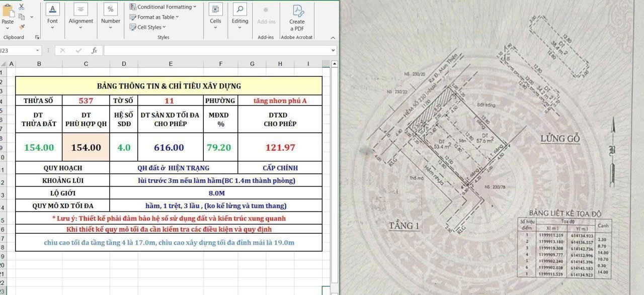
Task: Click Create a PDF Acrobat icon
Action: (x=297, y=17)
